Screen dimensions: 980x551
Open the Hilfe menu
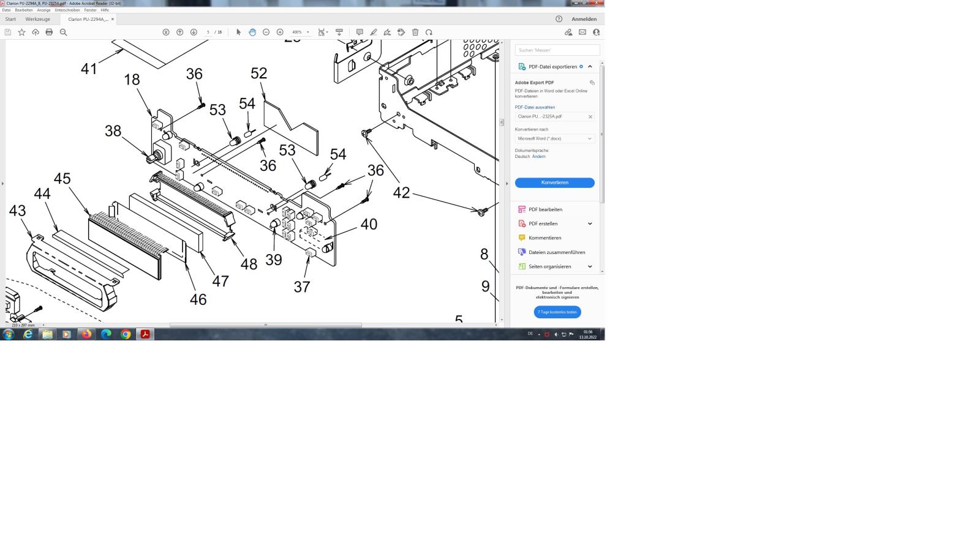[105, 10]
